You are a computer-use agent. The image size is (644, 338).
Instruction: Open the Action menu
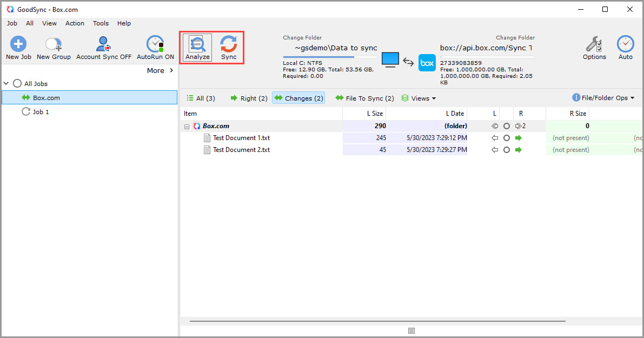click(75, 23)
